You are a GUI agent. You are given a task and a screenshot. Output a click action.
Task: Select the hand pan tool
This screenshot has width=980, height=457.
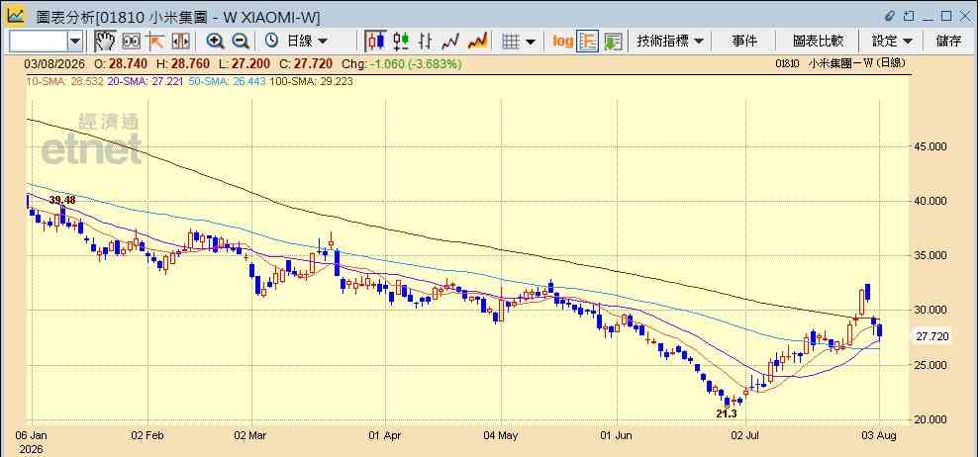click(x=105, y=42)
